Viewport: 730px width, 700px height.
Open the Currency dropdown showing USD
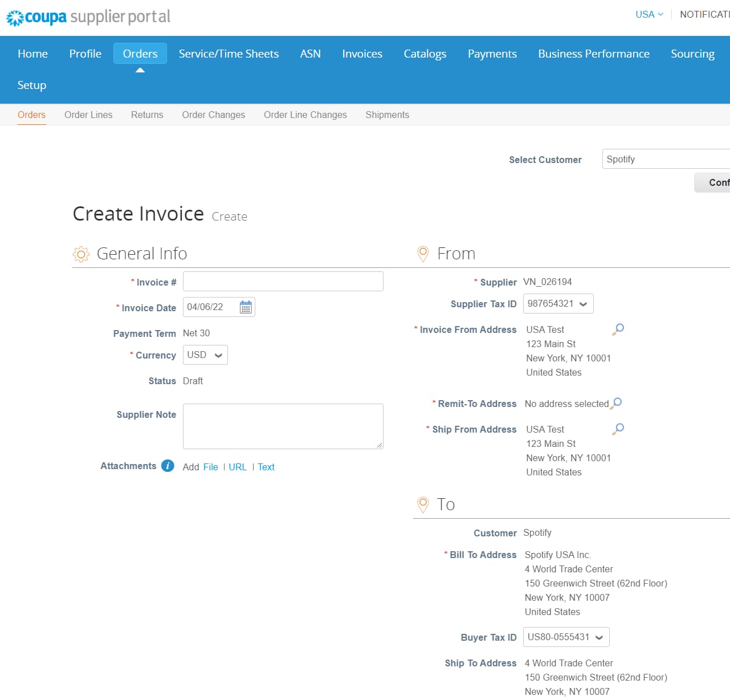pyautogui.click(x=205, y=355)
